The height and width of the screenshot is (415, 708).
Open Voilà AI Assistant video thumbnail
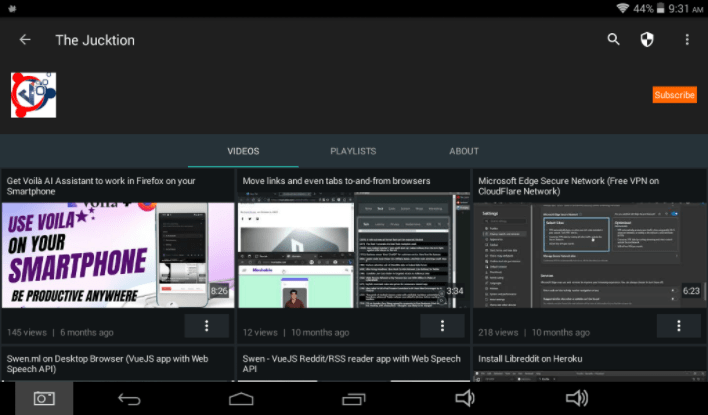coord(118,255)
